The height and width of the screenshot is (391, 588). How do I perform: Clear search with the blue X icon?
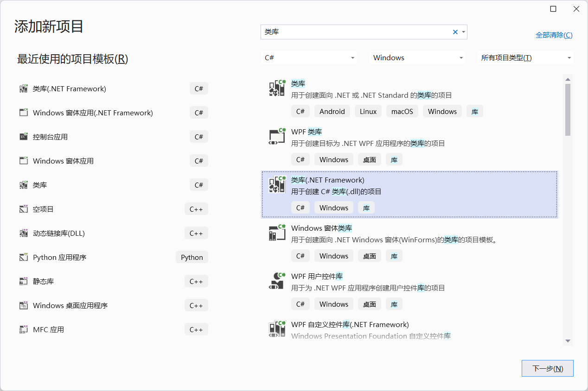click(x=455, y=32)
